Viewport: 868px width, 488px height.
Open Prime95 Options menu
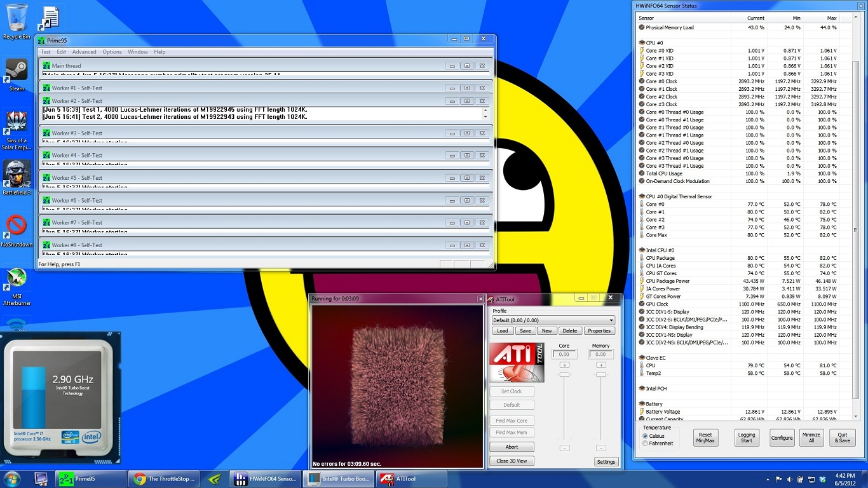(x=112, y=52)
